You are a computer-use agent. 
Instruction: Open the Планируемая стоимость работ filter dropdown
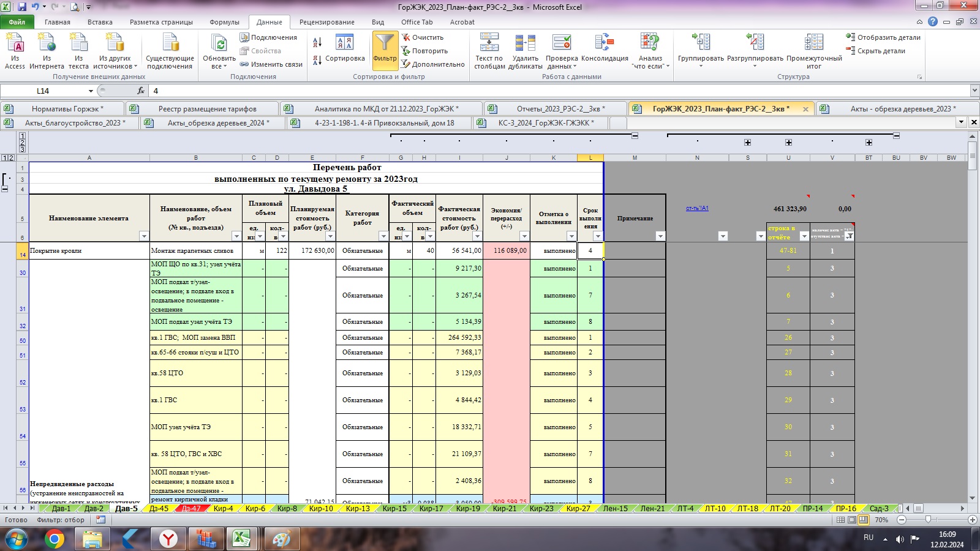click(x=330, y=236)
